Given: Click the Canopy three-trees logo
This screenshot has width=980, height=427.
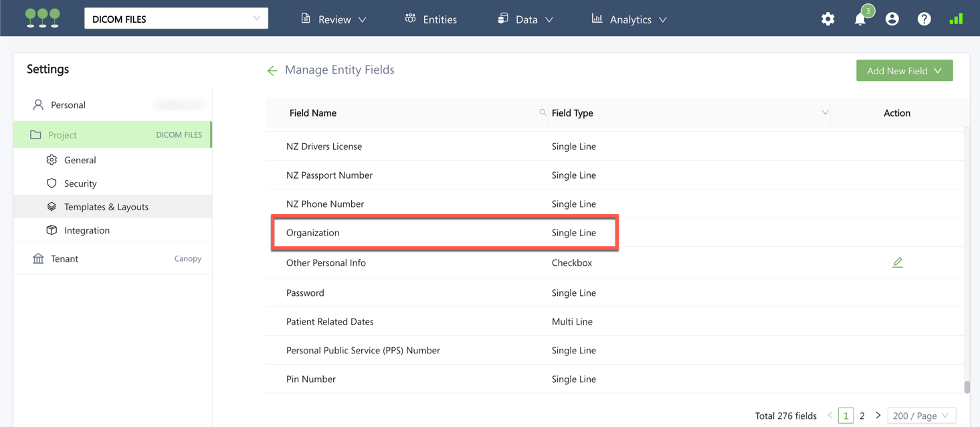Looking at the screenshot, I should (43, 18).
